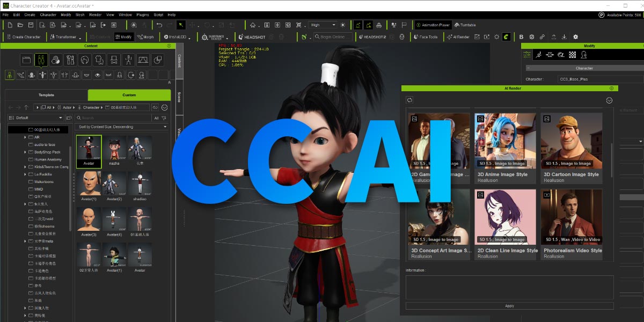The image size is (644, 322).
Task: Open the File menu
Action: (x=5, y=14)
